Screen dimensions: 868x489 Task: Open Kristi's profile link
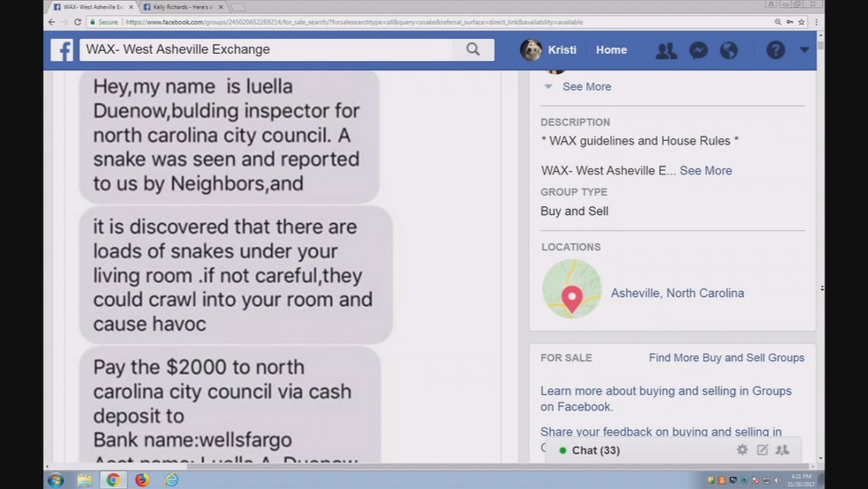562,50
